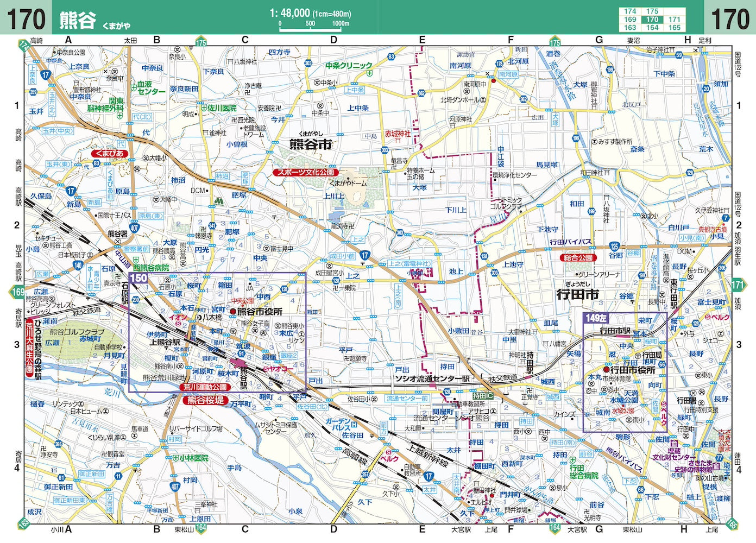Click the red marker for 熊谷市役所
The height and width of the screenshot is (543, 756).
click(234, 312)
